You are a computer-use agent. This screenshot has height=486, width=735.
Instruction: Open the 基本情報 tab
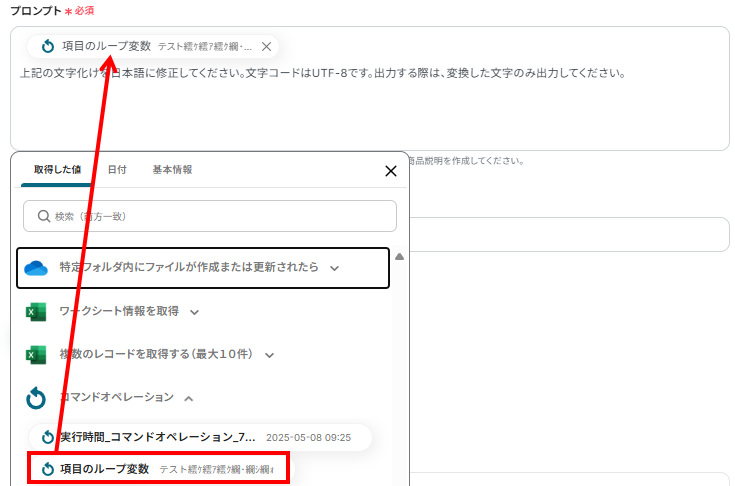point(172,170)
